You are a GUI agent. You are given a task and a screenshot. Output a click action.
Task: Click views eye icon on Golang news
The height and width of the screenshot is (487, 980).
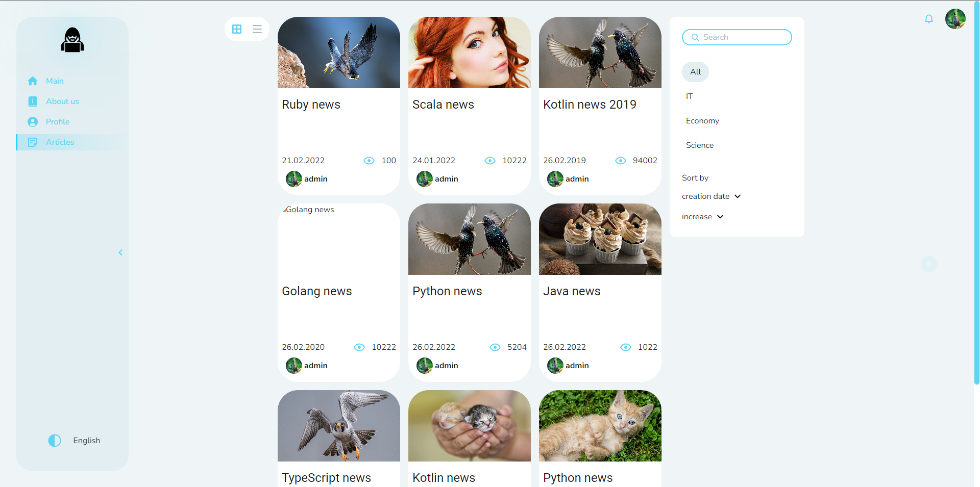click(359, 347)
